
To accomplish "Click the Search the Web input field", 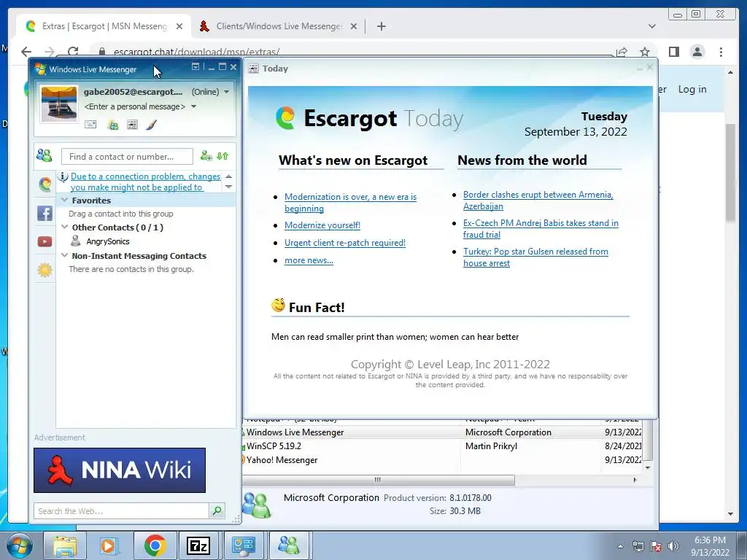I will (x=122, y=511).
